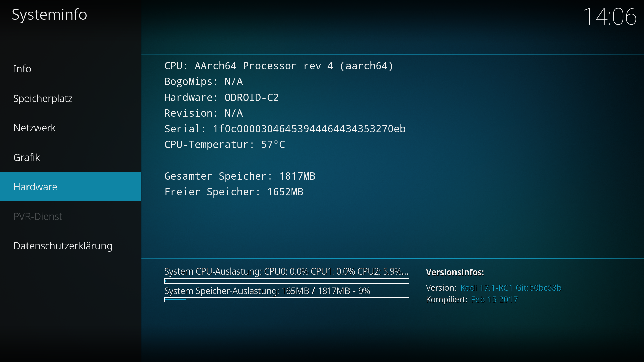Show the Grafik system info
Screen dimensions: 644x362
click(70, 157)
